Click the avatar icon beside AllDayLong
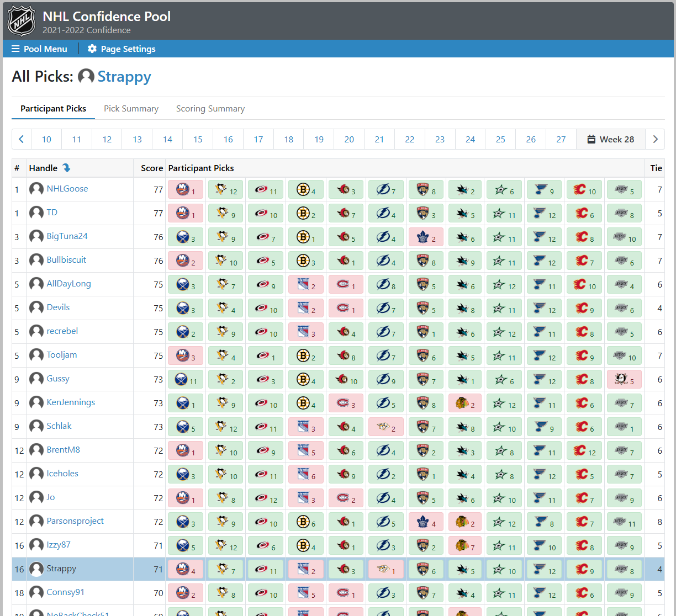The image size is (676, 616). point(36,284)
